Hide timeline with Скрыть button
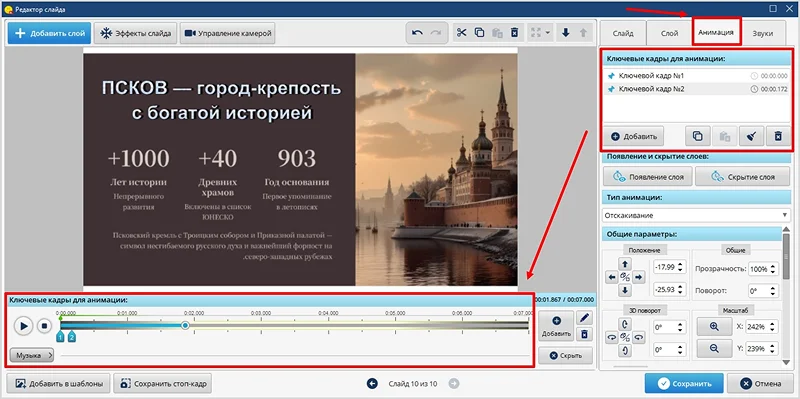 tap(565, 355)
